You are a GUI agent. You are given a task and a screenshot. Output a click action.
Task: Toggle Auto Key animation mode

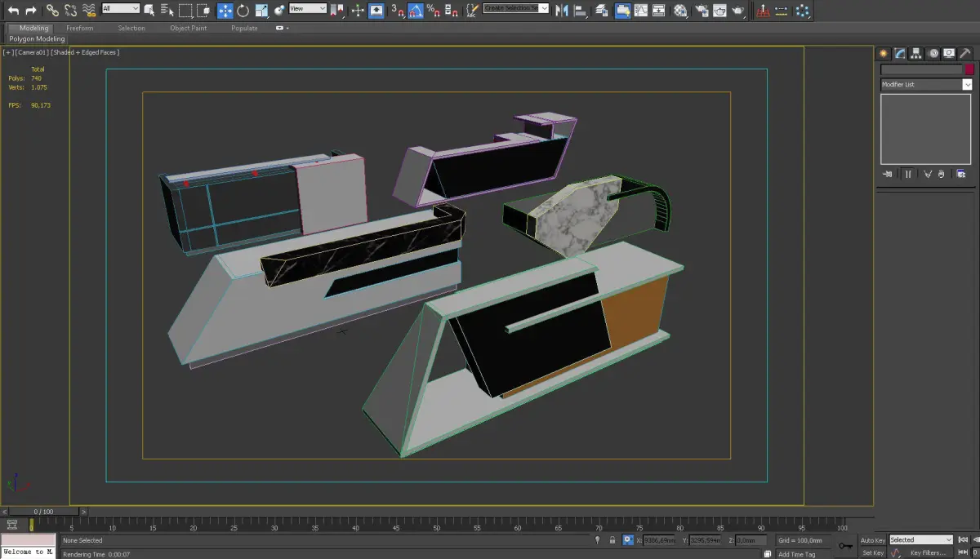pyautogui.click(x=872, y=540)
